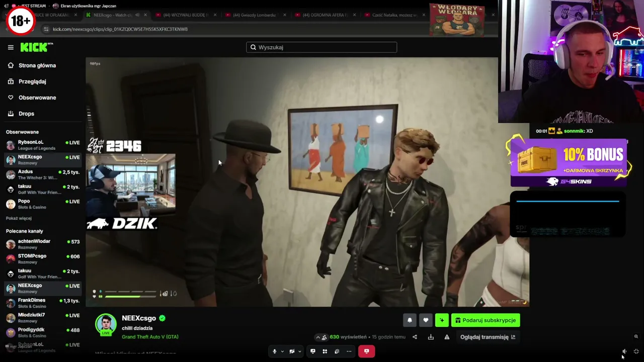The height and width of the screenshot is (362, 644).
Task: Open RybsonLoL under Obserwowane
Action: (43, 145)
